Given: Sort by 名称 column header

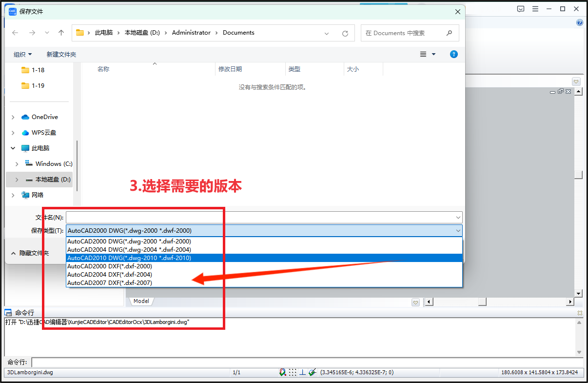Looking at the screenshot, I should [103, 69].
